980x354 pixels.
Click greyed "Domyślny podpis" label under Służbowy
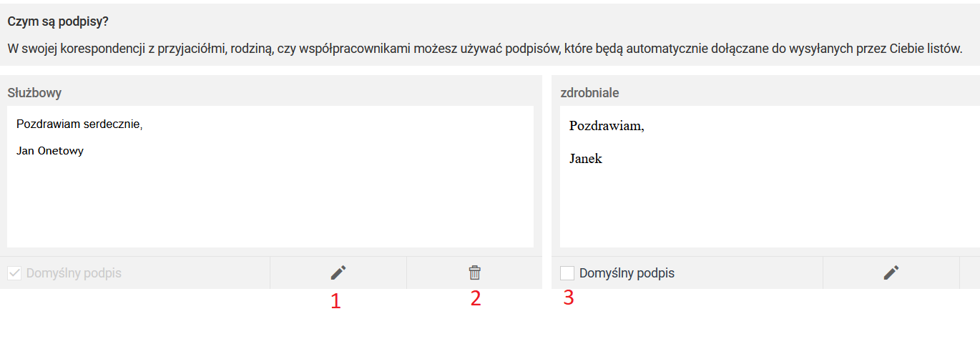[x=74, y=273]
